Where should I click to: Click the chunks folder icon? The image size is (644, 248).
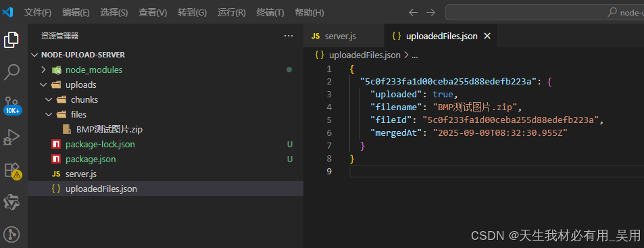[61, 100]
